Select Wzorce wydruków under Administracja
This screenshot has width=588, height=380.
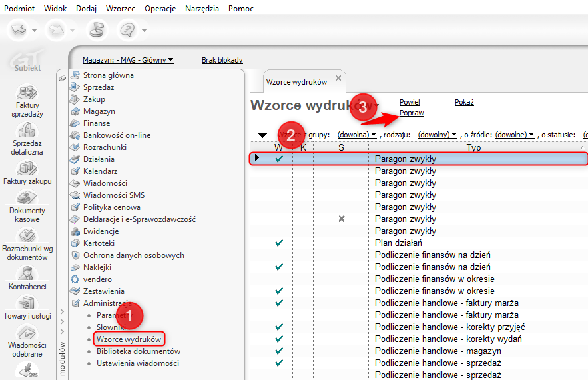[129, 339]
